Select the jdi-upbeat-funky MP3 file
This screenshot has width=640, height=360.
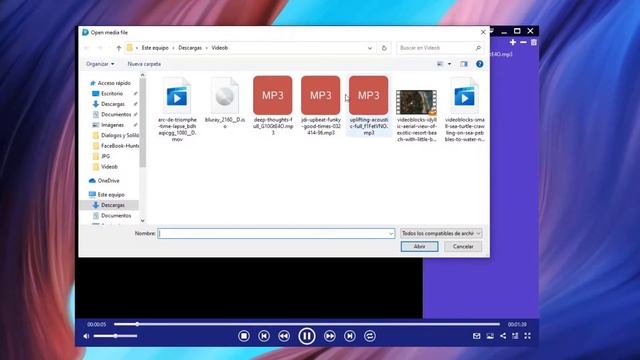click(x=320, y=106)
